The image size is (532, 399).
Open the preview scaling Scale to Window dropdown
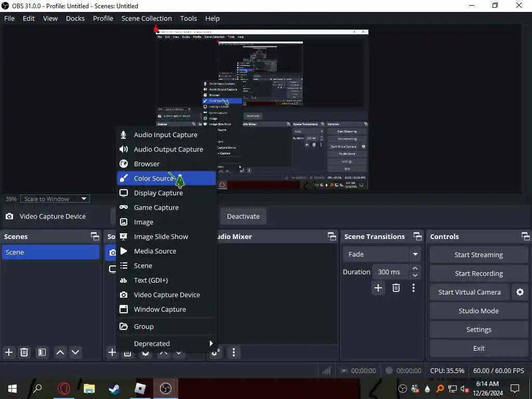coord(55,199)
